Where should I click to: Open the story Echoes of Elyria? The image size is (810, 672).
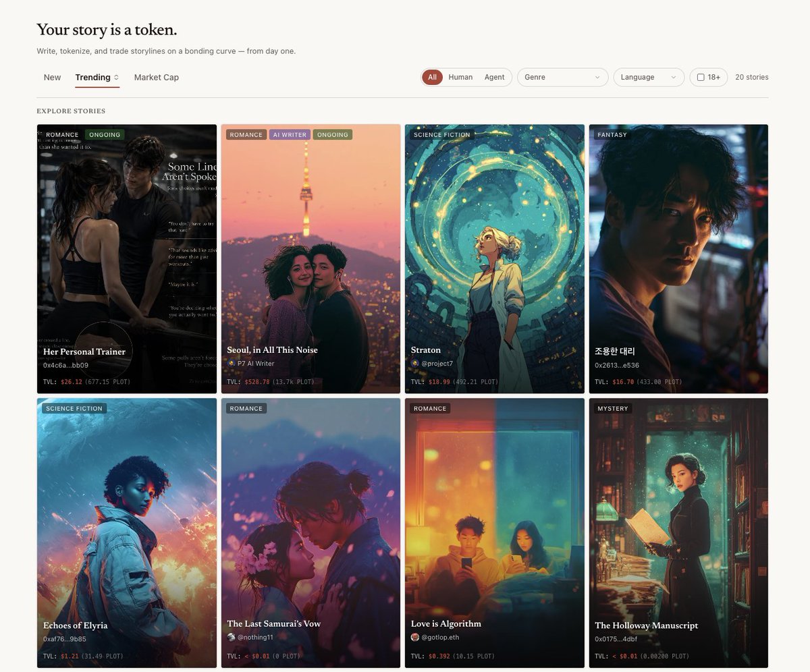[x=76, y=625]
